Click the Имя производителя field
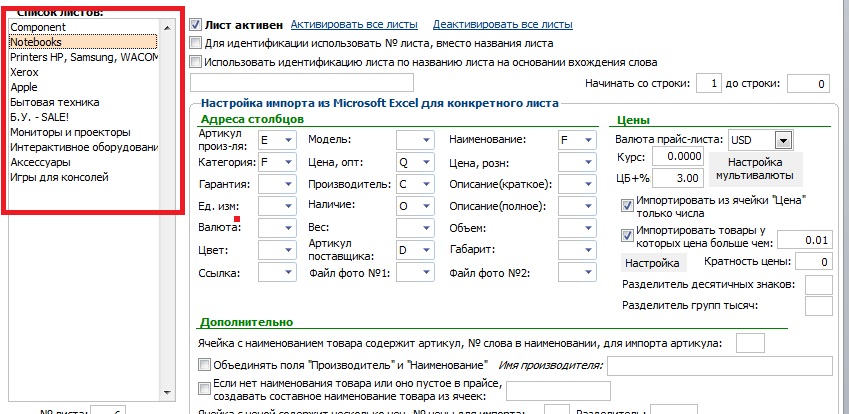The image size is (849, 414). (x=720, y=366)
